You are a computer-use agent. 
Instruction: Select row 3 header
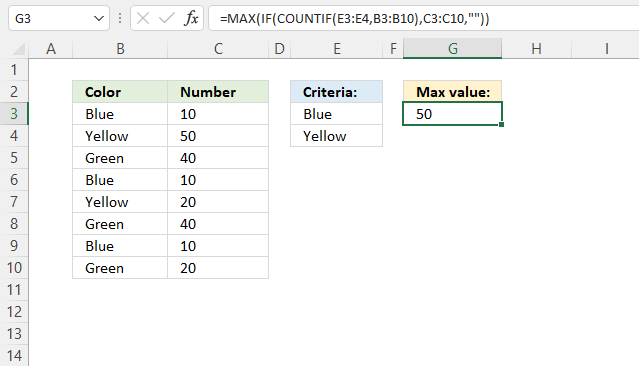(14, 114)
